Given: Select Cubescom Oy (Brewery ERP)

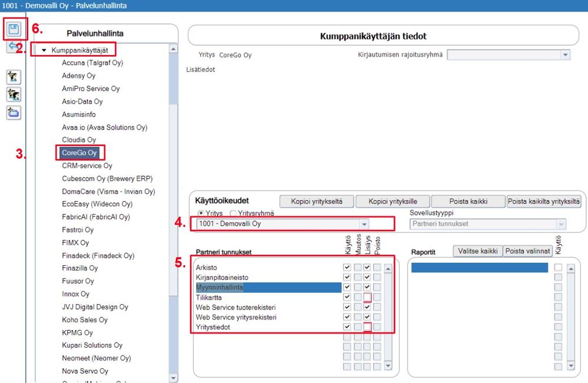Looking at the screenshot, I should click(x=107, y=179).
